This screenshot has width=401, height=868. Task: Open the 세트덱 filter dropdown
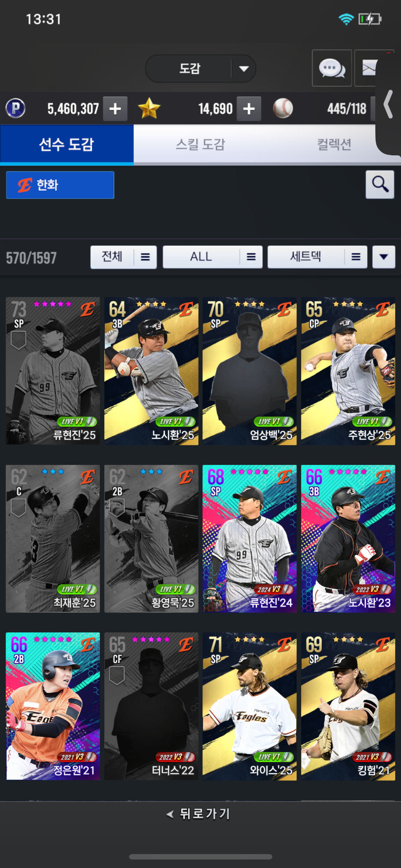click(318, 257)
